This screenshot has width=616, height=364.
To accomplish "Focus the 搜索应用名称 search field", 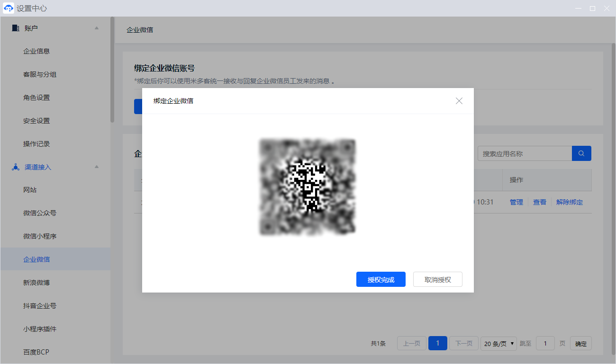I will pyautogui.click(x=525, y=153).
